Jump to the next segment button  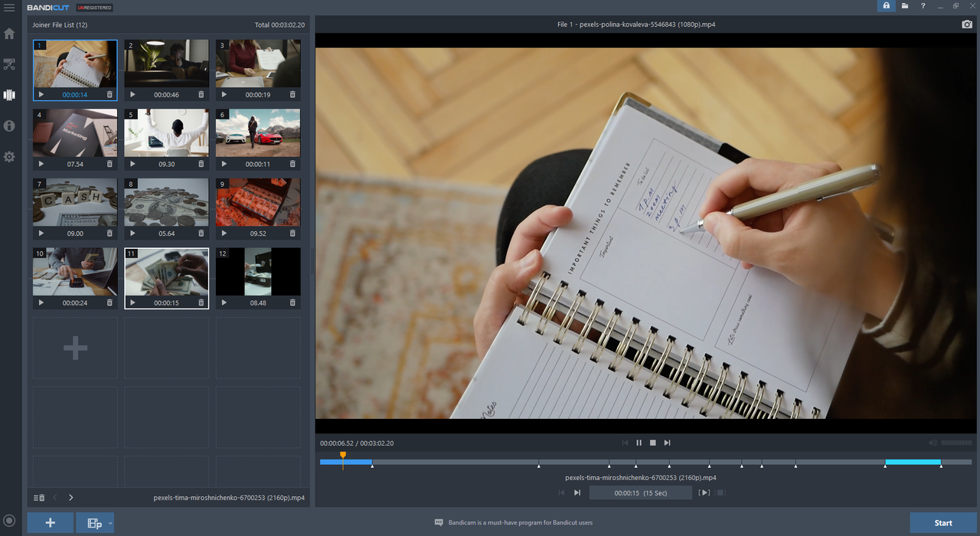[x=577, y=493]
